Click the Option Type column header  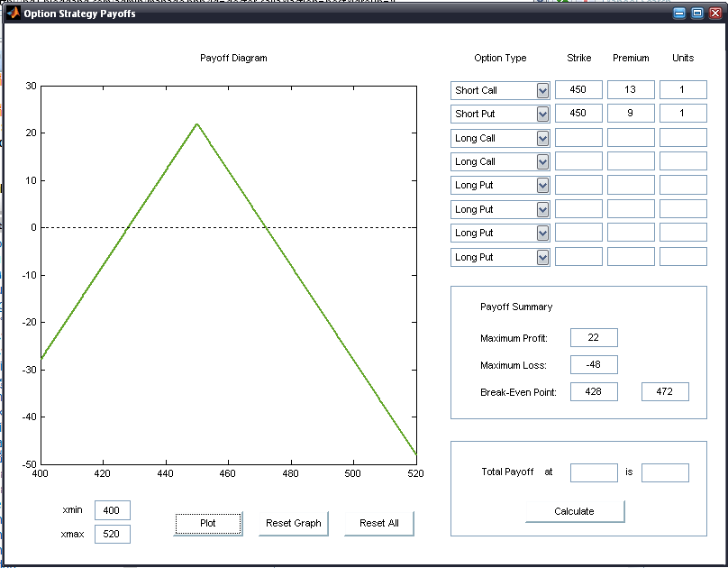point(500,58)
